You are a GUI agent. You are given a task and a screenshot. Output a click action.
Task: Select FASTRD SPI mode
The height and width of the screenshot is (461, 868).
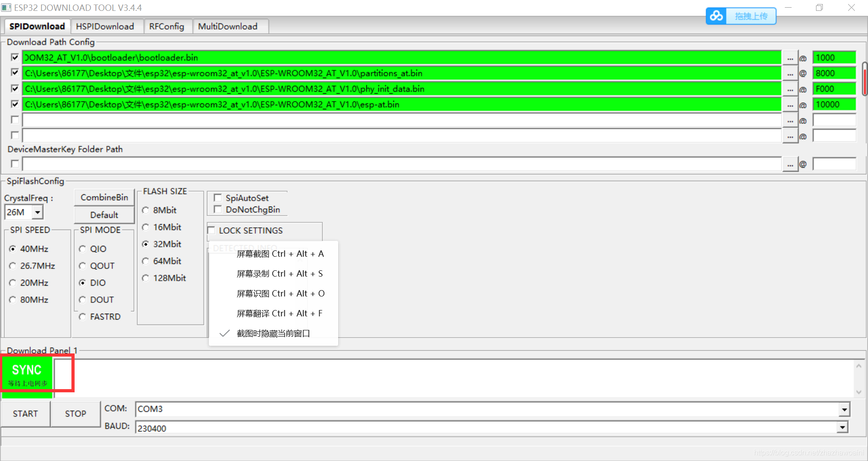82,317
